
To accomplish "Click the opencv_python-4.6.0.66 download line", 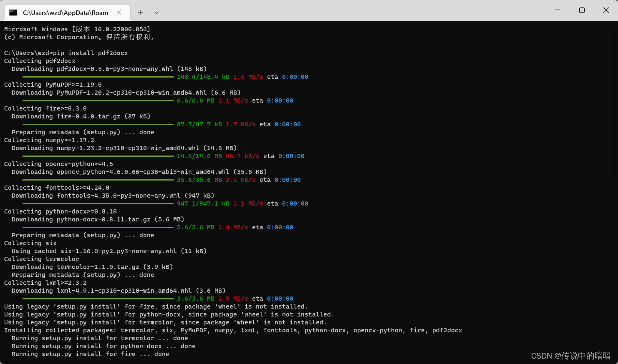I will click(139, 172).
